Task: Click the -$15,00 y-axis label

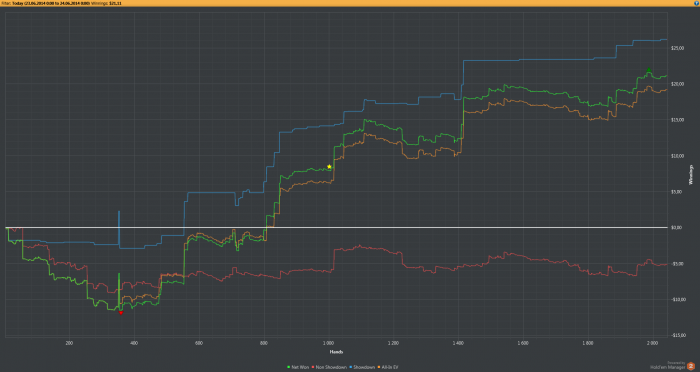Action: point(678,335)
